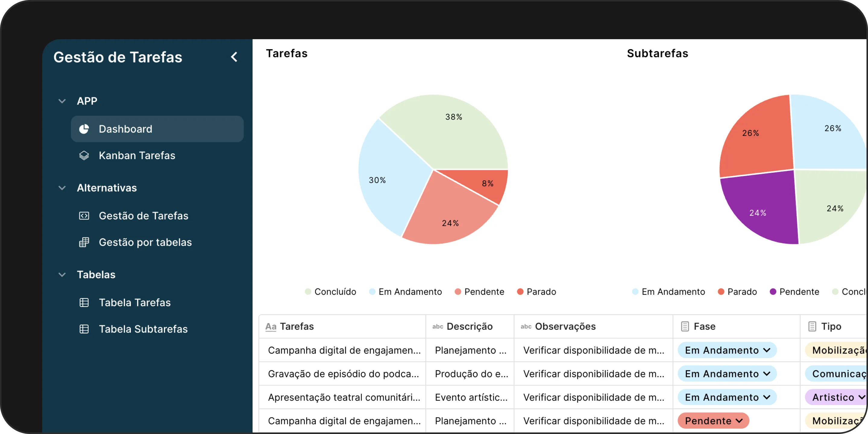Click the Tabela Tarefas table icon
The image size is (868, 434).
click(84, 303)
